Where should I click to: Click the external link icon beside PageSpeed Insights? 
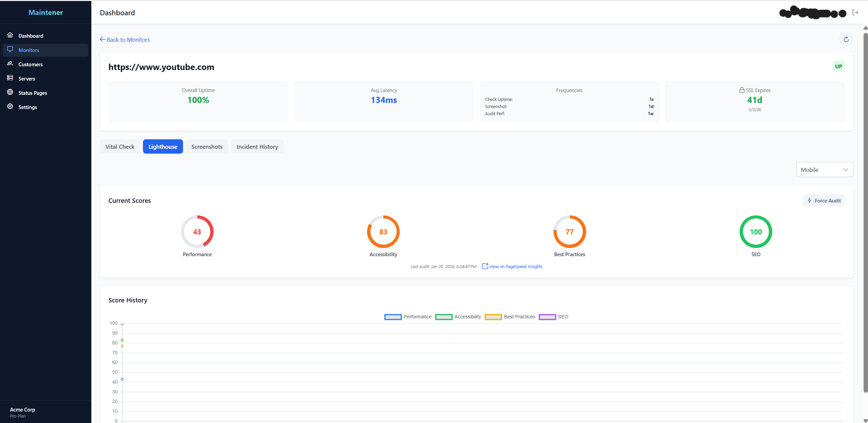coord(485,266)
